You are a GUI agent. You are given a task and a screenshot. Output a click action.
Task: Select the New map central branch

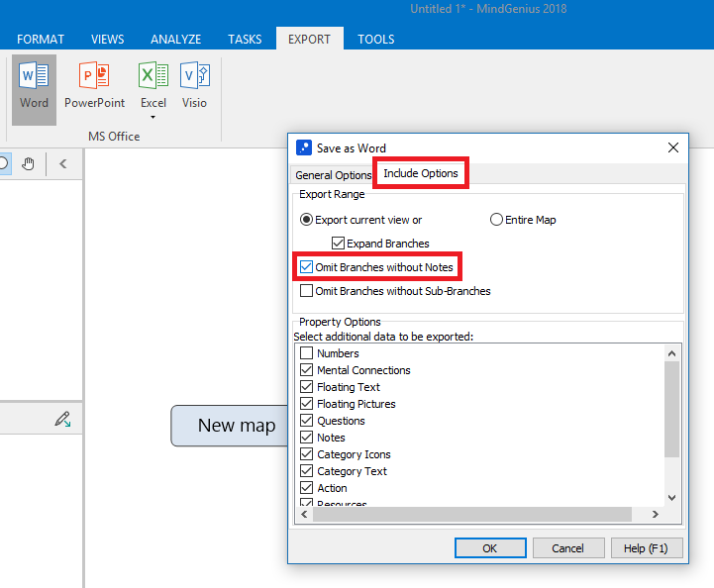click(230, 426)
